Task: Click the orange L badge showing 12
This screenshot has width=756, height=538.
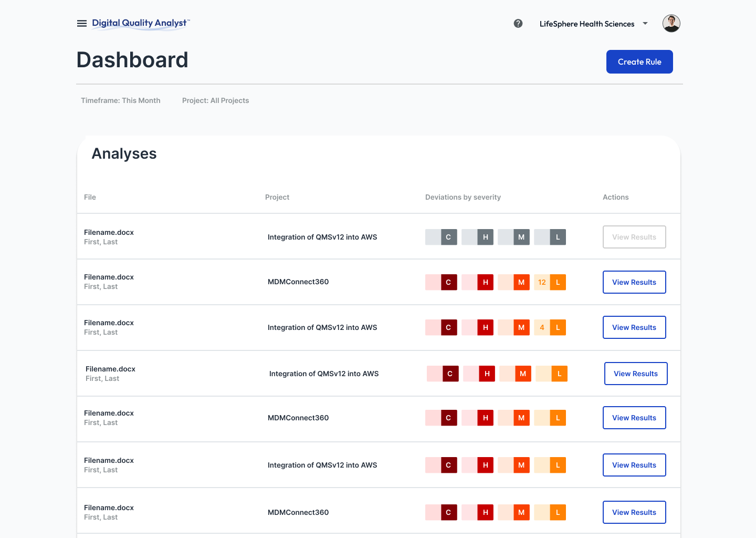Action: coord(558,282)
